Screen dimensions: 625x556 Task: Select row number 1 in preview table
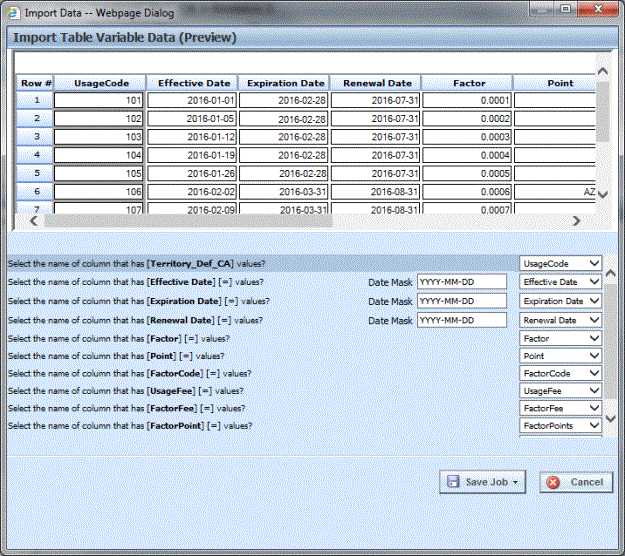36,100
